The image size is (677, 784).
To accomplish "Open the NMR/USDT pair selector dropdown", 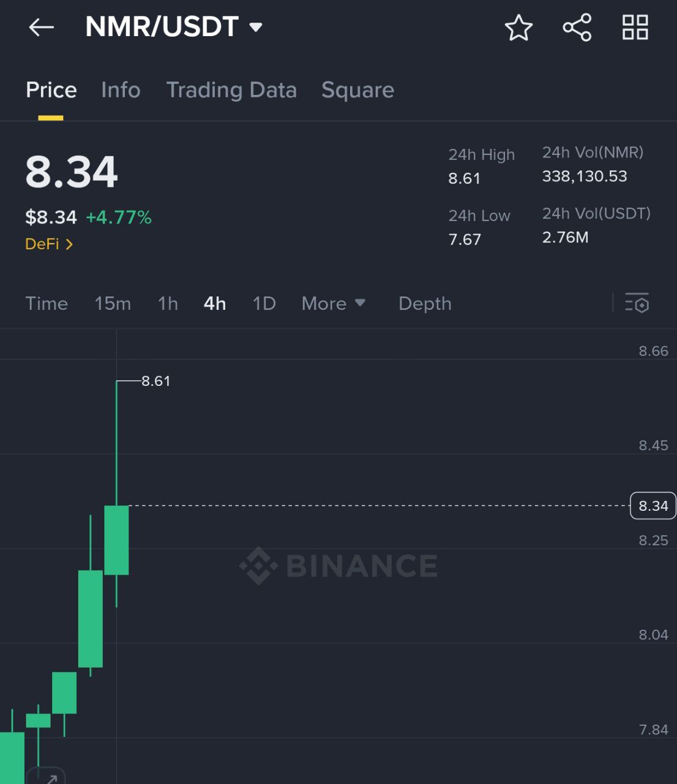I will coord(174,27).
